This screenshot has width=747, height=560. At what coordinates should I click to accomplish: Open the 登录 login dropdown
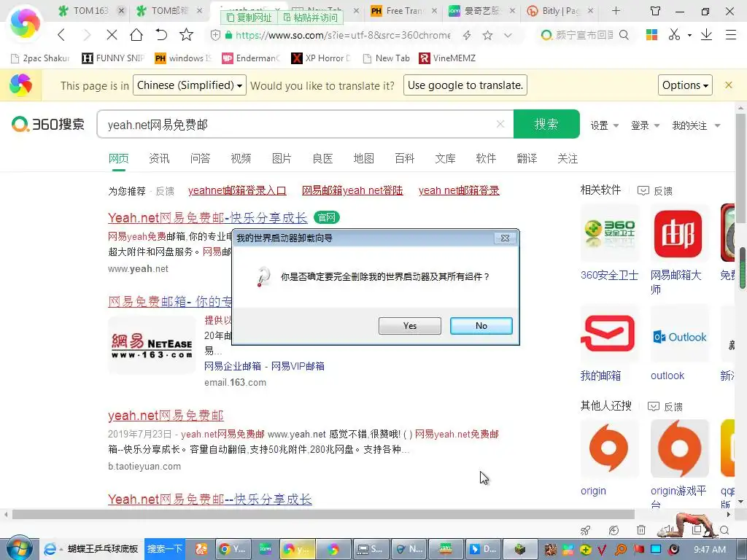pyautogui.click(x=645, y=125)
